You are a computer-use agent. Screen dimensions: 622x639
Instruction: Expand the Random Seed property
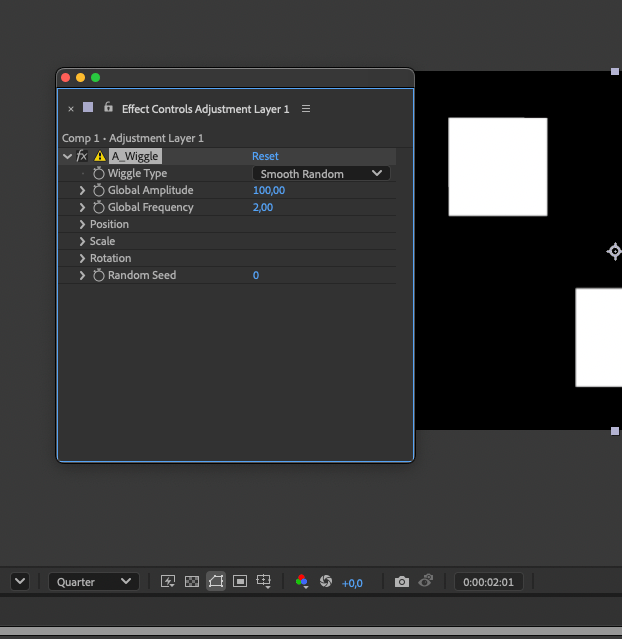click(82, 275)
